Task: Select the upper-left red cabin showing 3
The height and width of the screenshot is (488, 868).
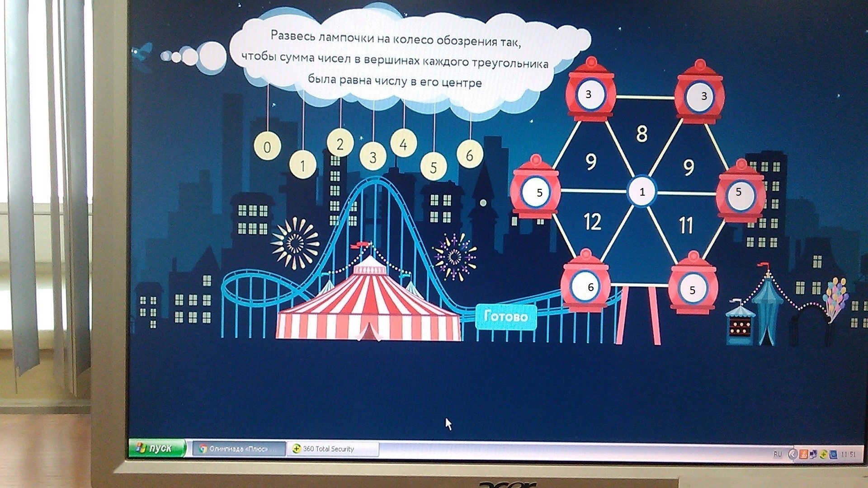Action: point(590,95)
